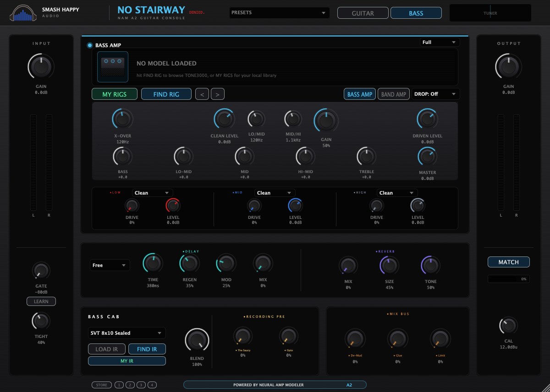The width and height of the screenshot is (550, 392).
Task: Switch to the Guitar tab
Action: 363,13
